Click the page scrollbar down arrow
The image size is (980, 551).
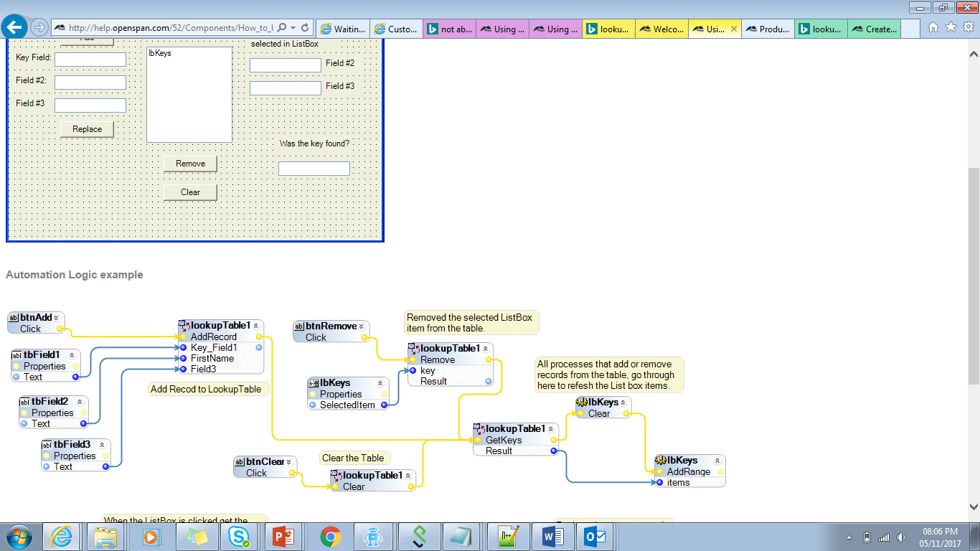[x=974, y=506]
